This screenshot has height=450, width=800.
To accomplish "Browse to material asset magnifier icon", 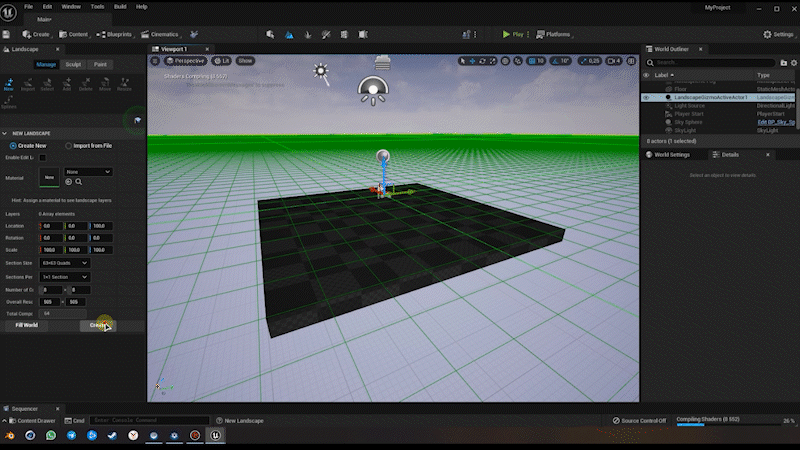I will (x=79, y=182).
